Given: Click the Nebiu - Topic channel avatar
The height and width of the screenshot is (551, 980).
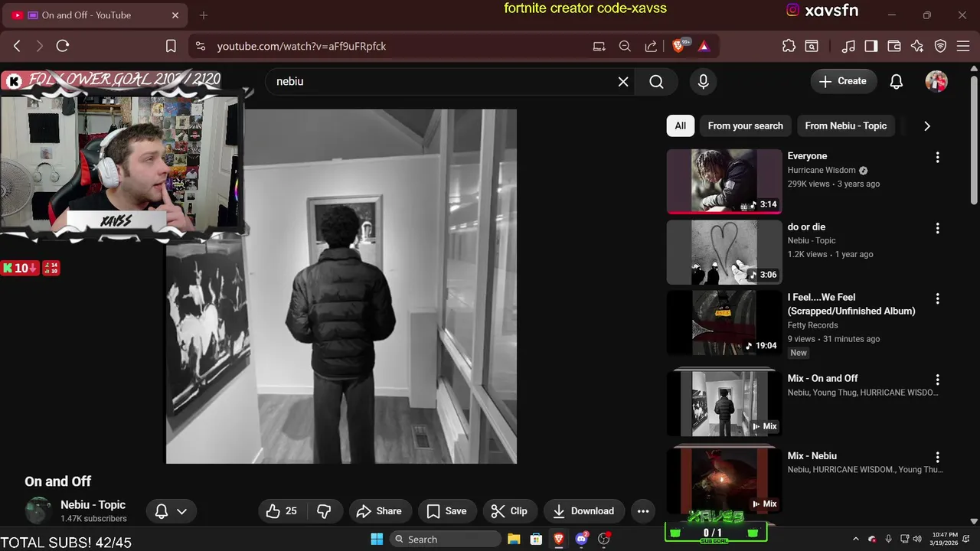Looking at the screenshot, I should [38, 510].
